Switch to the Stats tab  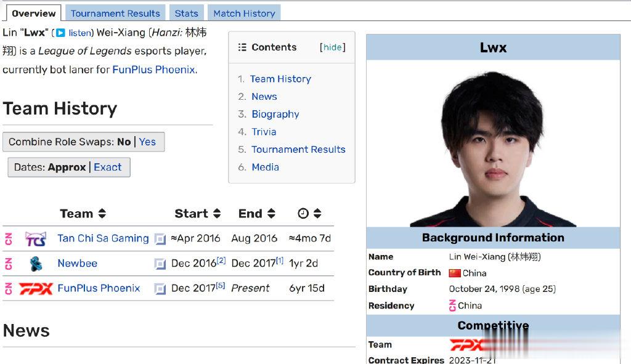[186, 14]
